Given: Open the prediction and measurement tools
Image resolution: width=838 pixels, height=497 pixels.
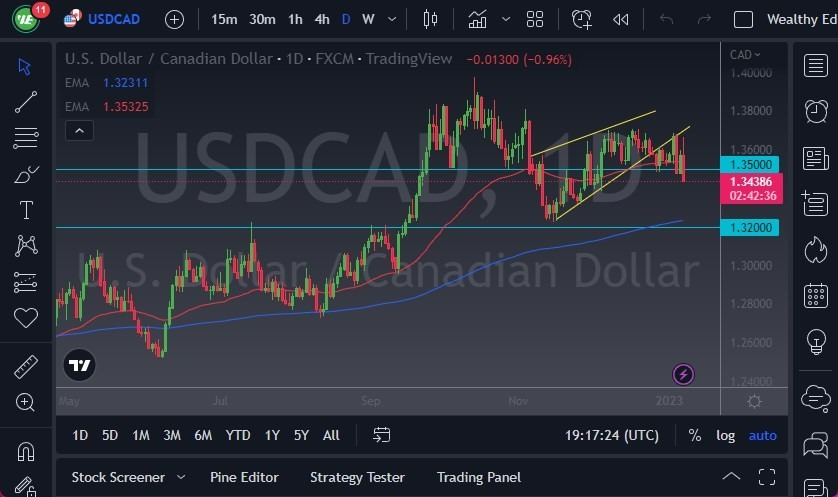Looking at the screenshot, I should (x=26, y=282).
